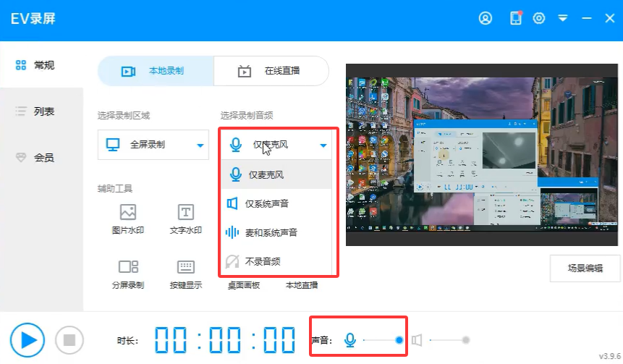Click the EV录屏 title logo

(x=33, y=19)
